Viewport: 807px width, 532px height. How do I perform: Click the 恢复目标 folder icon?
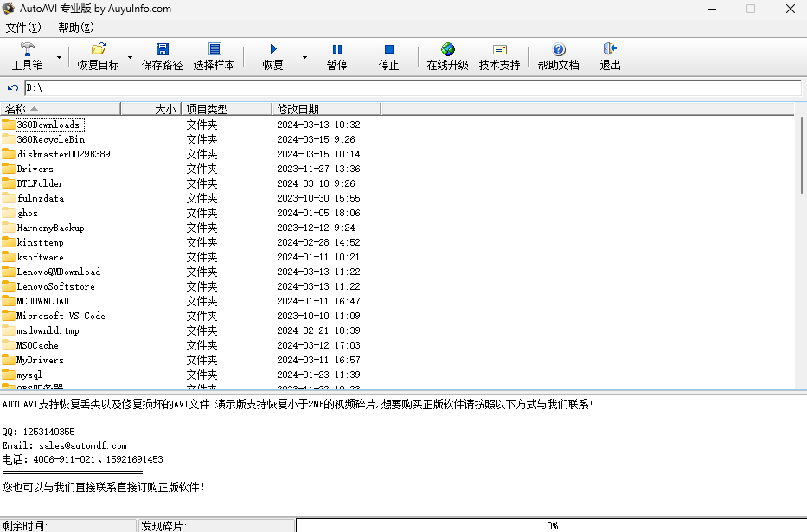coord(98,50)
